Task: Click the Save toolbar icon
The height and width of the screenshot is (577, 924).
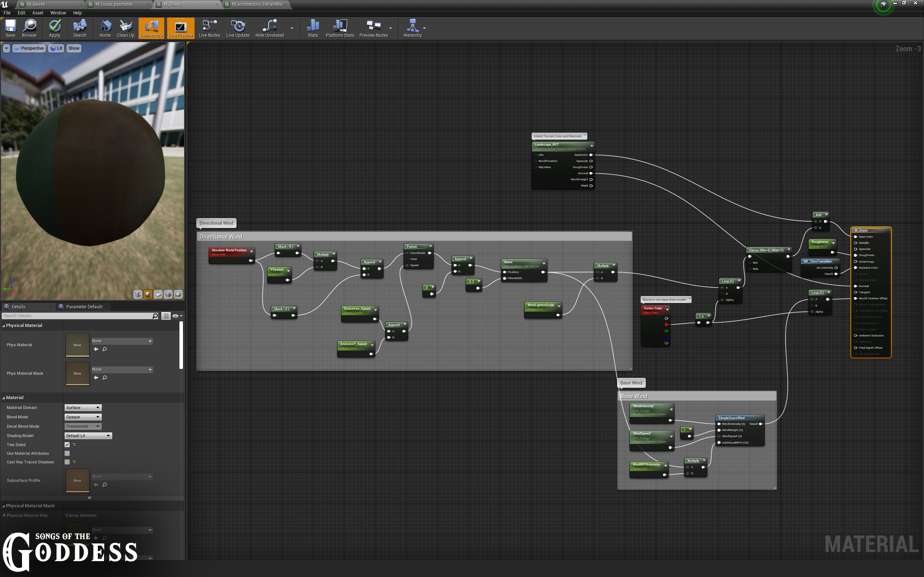Action: (x=10, y=28)
